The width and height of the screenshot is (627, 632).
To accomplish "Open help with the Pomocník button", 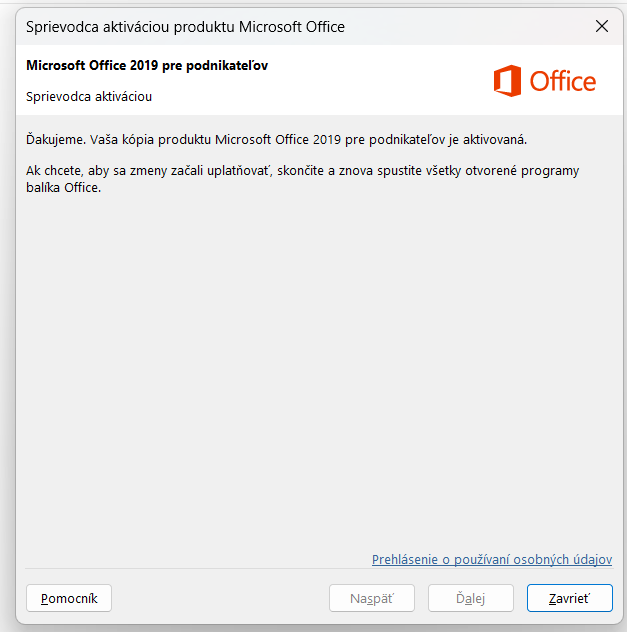I will pyautogui.click(x=69, y=598).
